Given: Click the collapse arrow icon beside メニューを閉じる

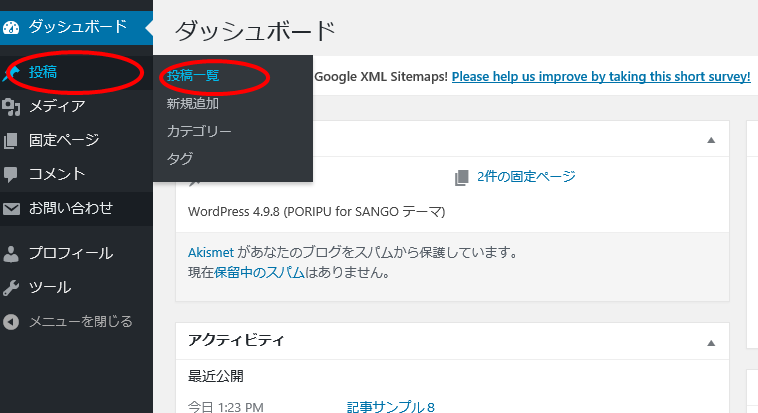Looking at the screenshot, I should pyautogui.click(x=11, y=322).
